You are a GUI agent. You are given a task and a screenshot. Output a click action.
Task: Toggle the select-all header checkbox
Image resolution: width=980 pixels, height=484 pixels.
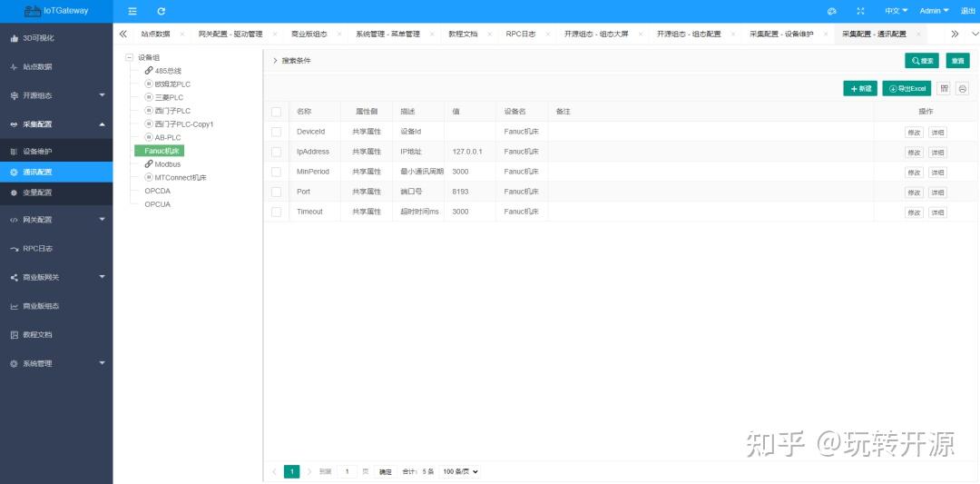(276, 112)
